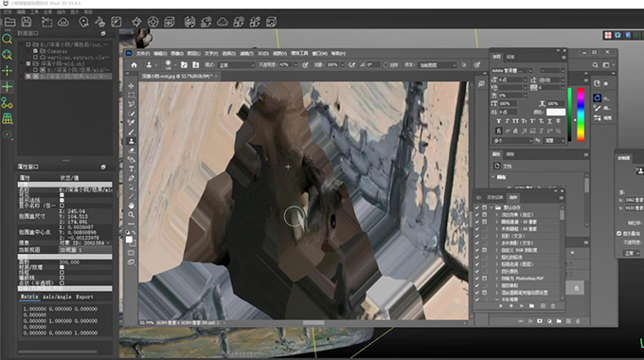Screen dimensions: 644x360
Task: Close the 深溪小院-mid.jpg document tab
Action: (x=216, y=76)
